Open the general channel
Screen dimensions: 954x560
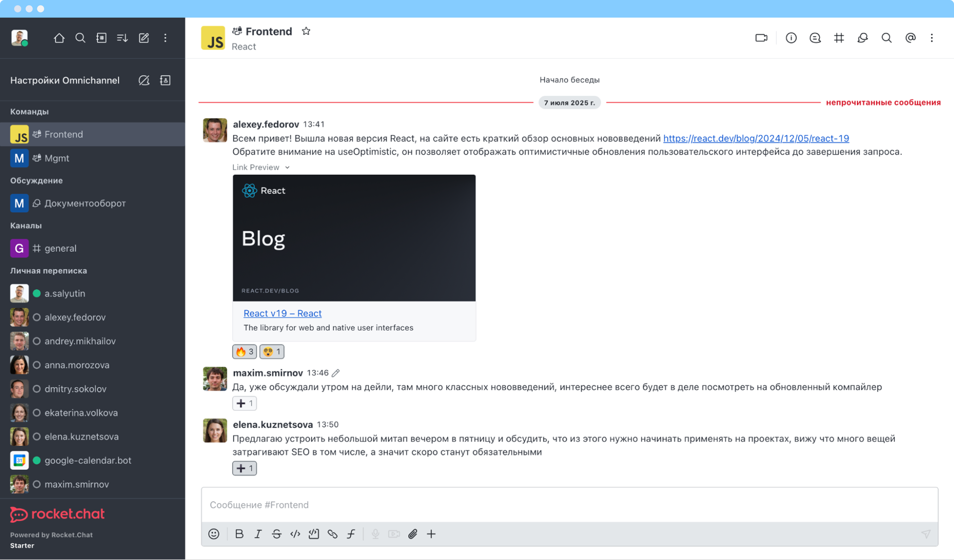[x=92, y=248]
